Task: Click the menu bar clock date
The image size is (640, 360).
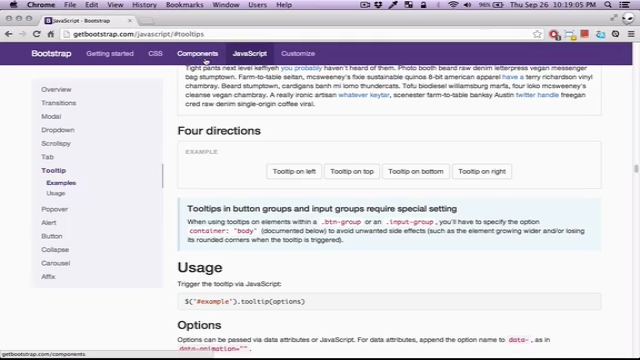Action: pos(553,5)
